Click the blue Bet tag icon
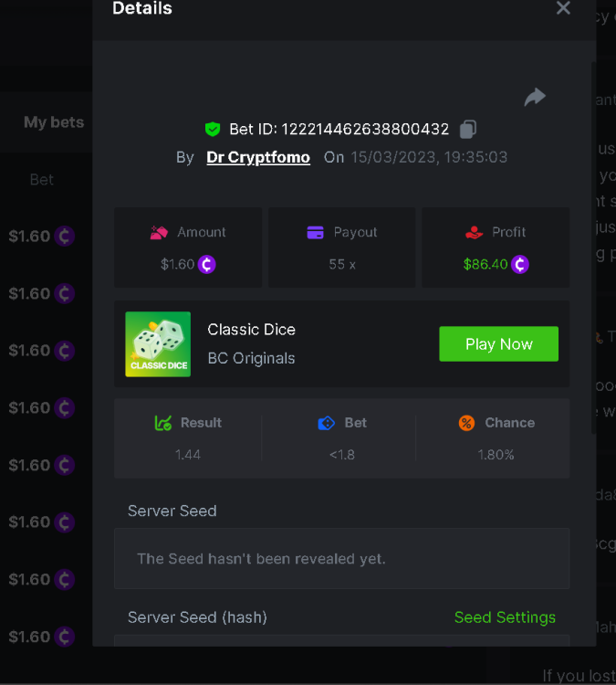 coord(326,423)
